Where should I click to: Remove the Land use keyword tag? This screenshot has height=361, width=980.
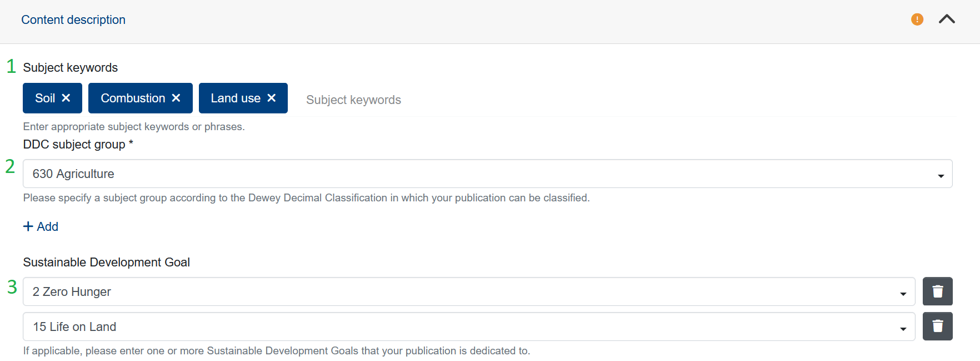point(272,98)
